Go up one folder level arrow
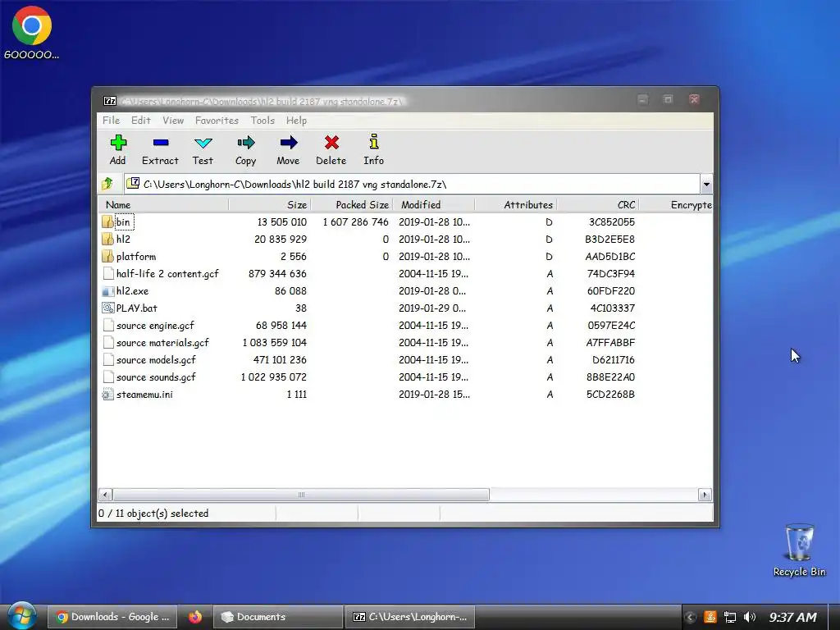Image resolution: width=840 pixels, height=630 pixels. point(107,184)
